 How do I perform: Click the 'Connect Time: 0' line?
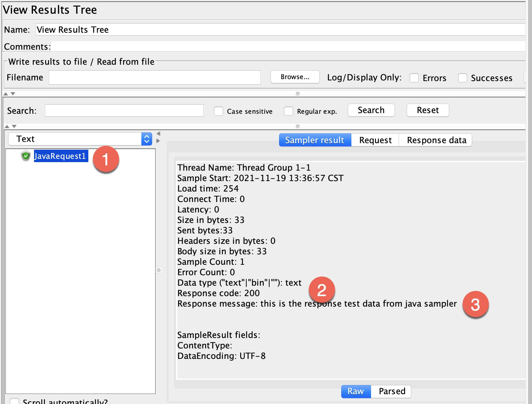click(x=211, y=199)
